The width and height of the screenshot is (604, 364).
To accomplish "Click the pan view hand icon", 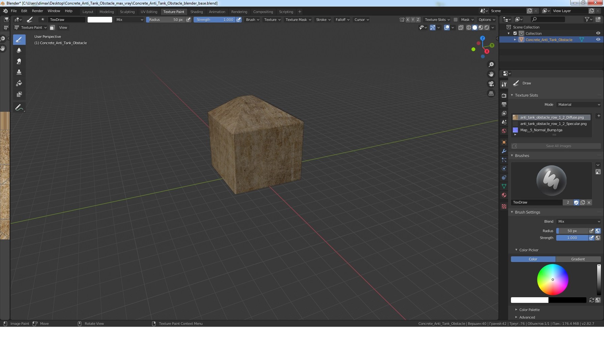I will click(491, 74).
